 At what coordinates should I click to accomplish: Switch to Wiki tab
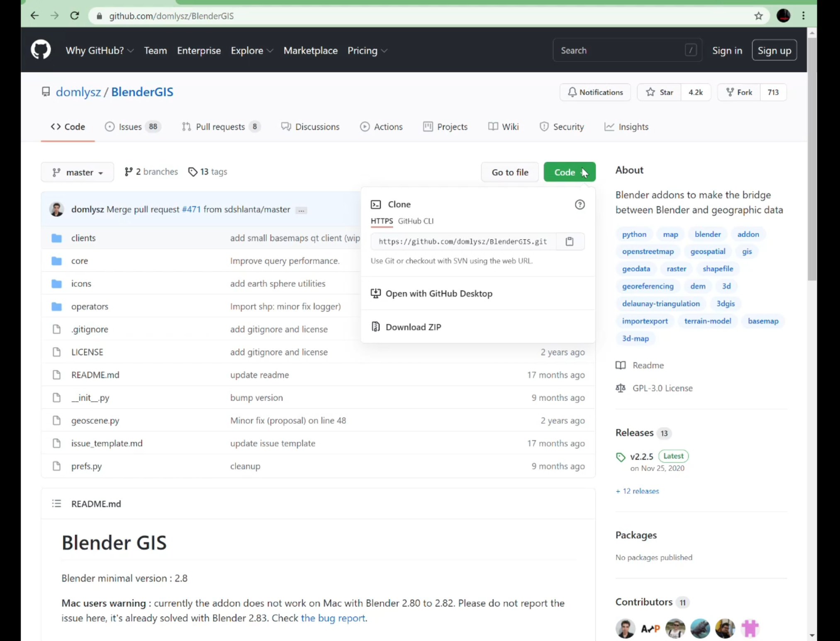click(504, 127)
